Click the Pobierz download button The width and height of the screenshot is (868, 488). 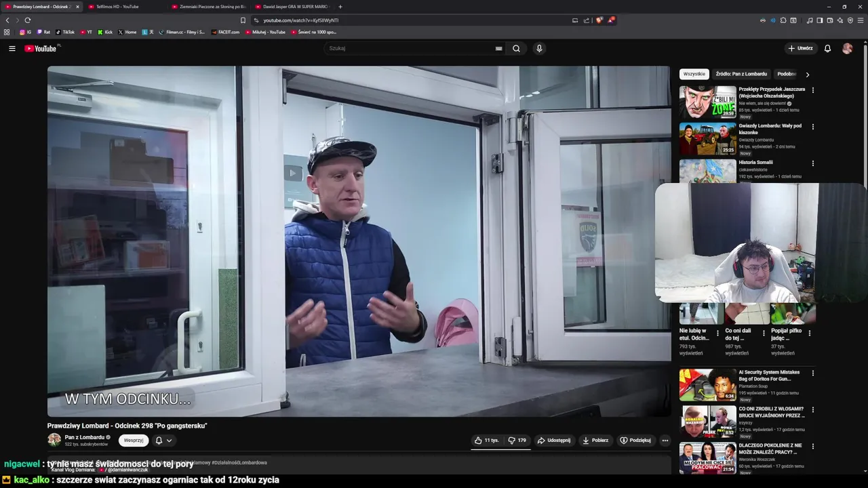click(595, 441)
